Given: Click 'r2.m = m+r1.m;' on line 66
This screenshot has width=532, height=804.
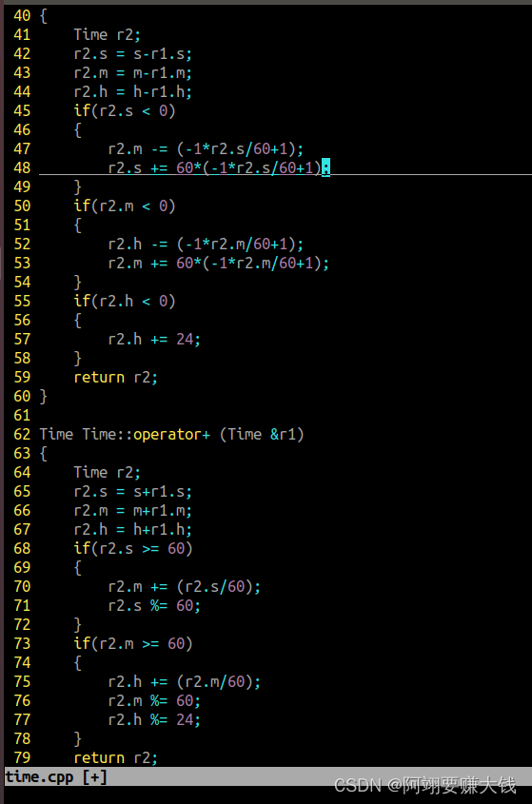Looking at the screenshot, I should [132, 511].
